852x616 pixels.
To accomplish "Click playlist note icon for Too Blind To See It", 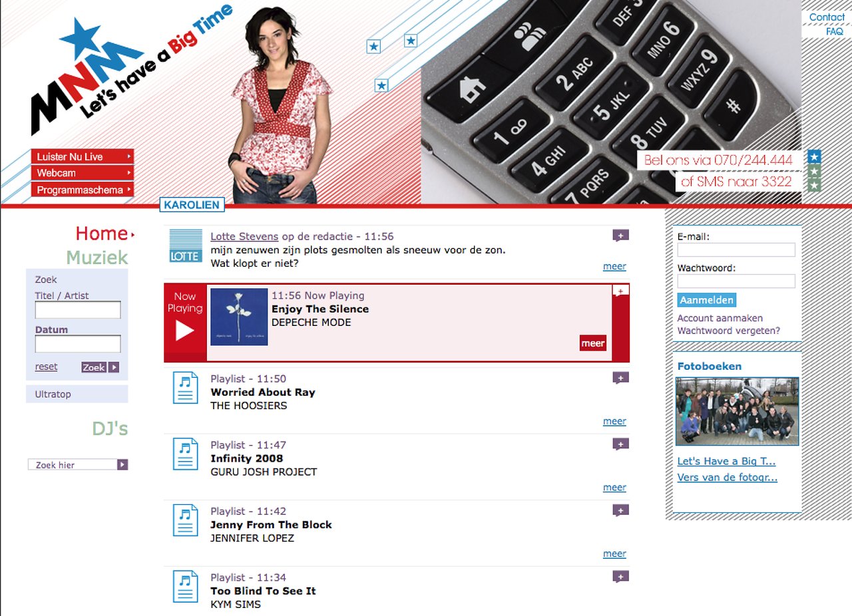I will [x=185, y=586].
